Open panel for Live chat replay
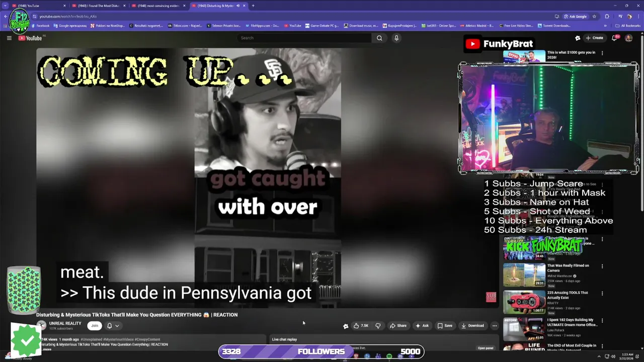644x362 pixels. [486, 348]
